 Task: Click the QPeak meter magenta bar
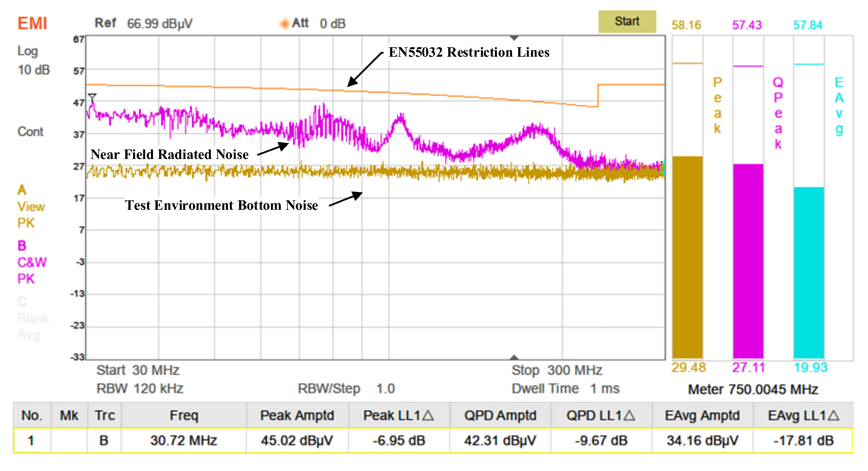tap(748, 261)
